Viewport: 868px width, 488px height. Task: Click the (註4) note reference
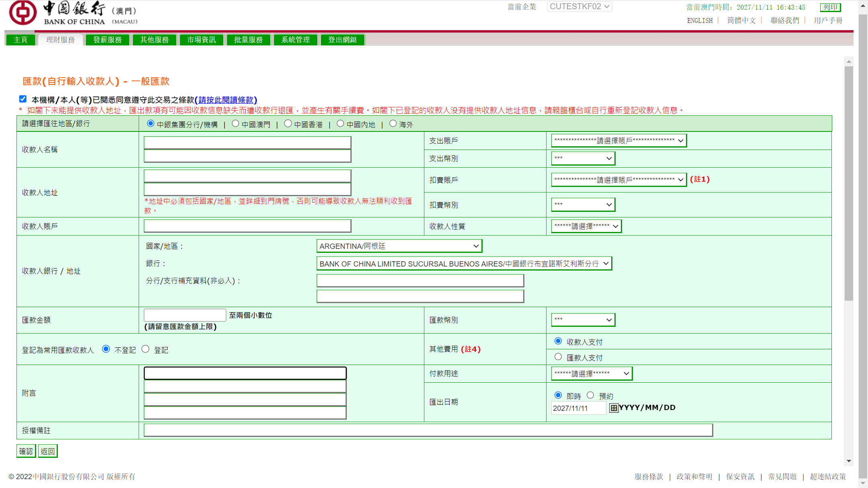[471, 349]
